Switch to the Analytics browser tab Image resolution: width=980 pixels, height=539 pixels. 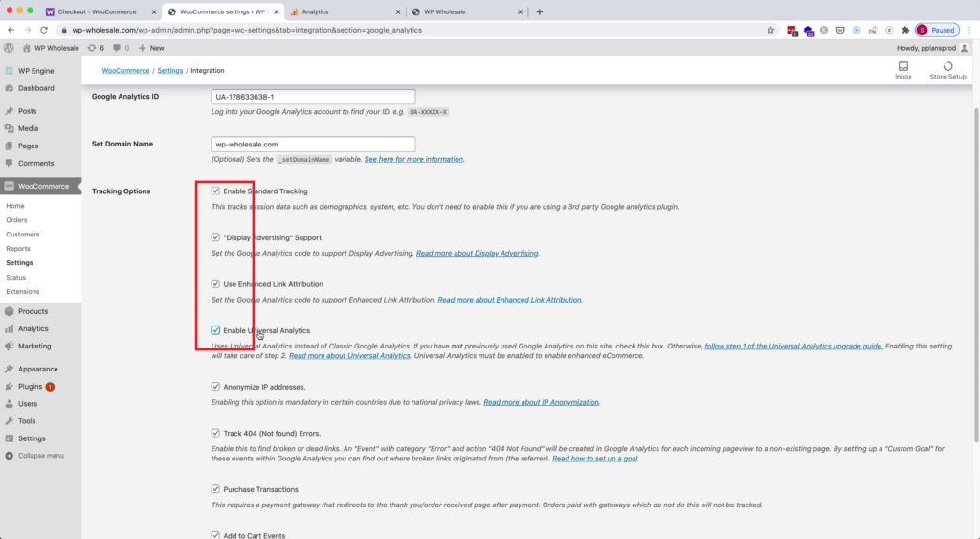pyautogui.click(x=345, y=11)
